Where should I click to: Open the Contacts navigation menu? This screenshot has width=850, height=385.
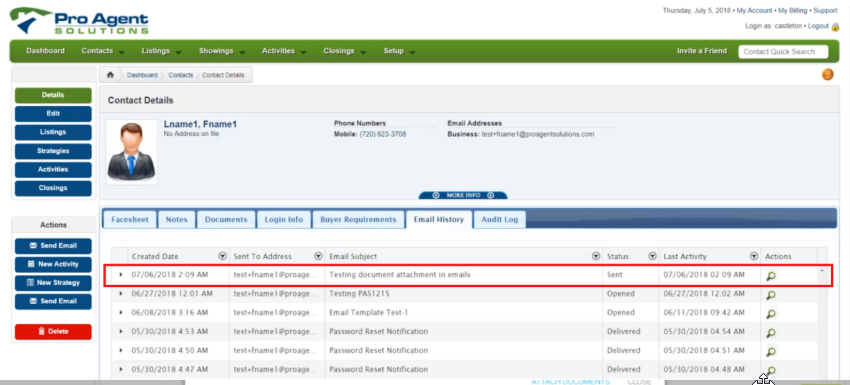(x=103, y=51)
